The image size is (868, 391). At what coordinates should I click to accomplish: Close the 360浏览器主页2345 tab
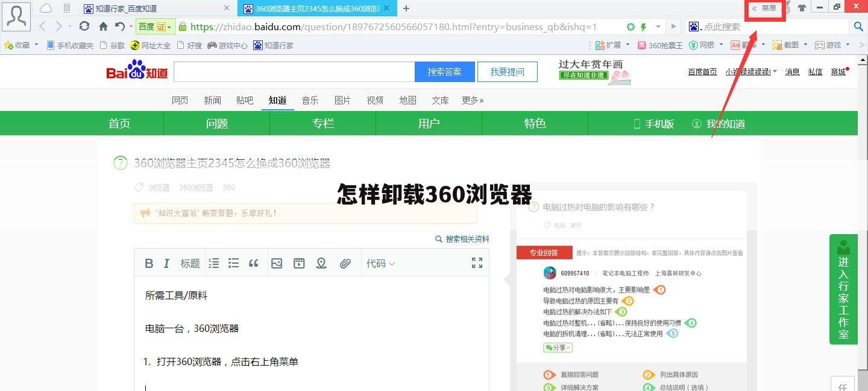tap(386, 8)
